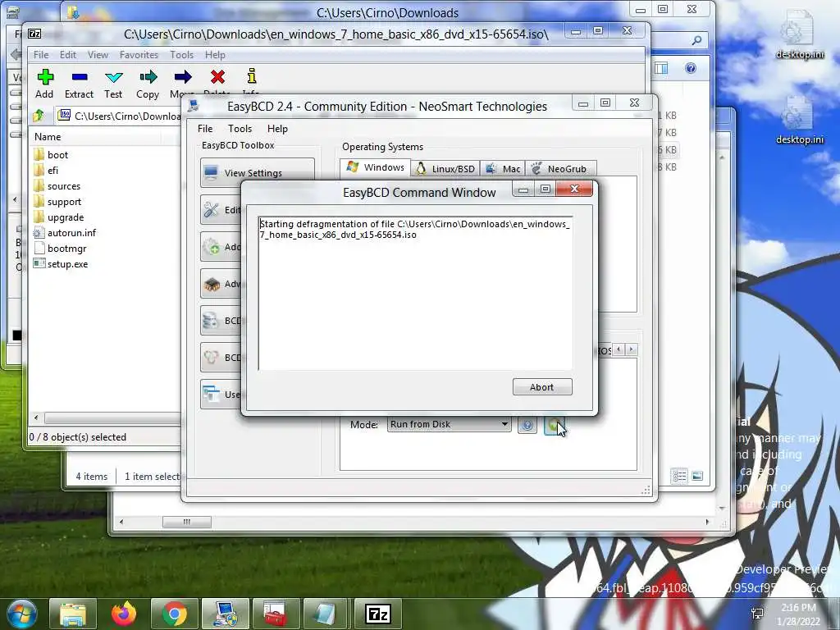Click the red toolbox taskbar icon
Screen dimensions: 840x630
pyautogui.click(x=276, y=614)
